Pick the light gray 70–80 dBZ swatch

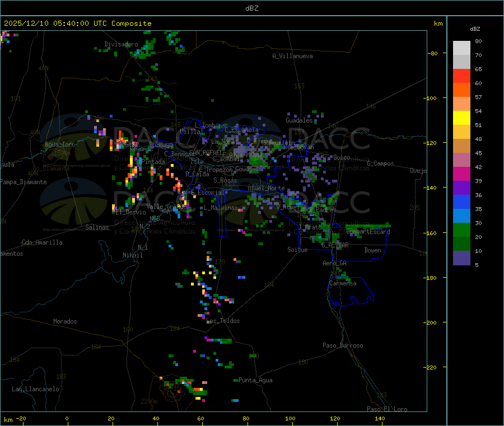click(x=461, y=48)
